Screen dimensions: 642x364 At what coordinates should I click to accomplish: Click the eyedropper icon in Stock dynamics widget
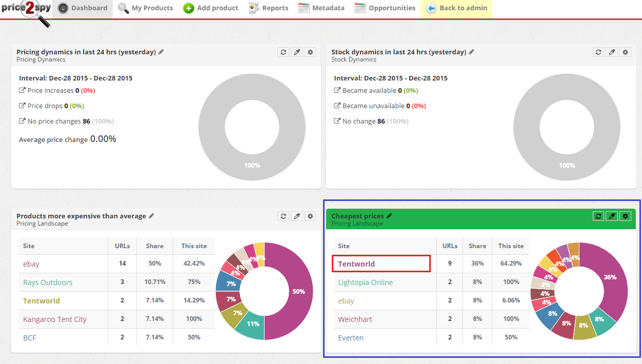pos(612,52)
